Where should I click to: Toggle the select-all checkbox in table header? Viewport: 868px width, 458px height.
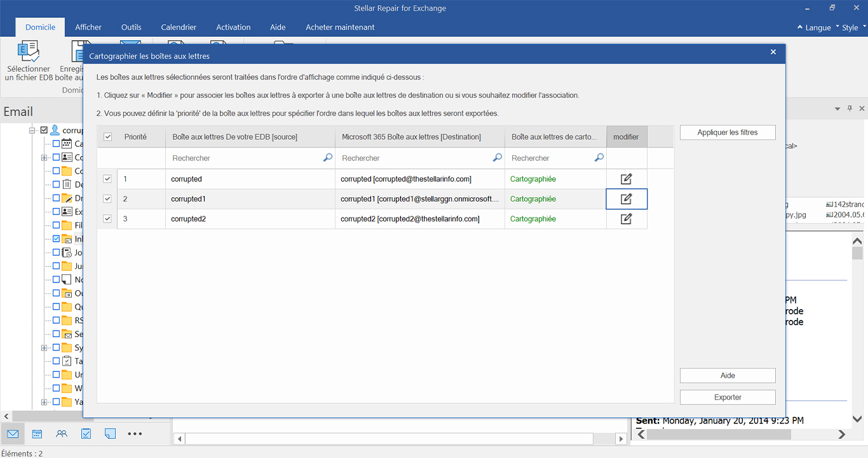(x=107, y=137)
